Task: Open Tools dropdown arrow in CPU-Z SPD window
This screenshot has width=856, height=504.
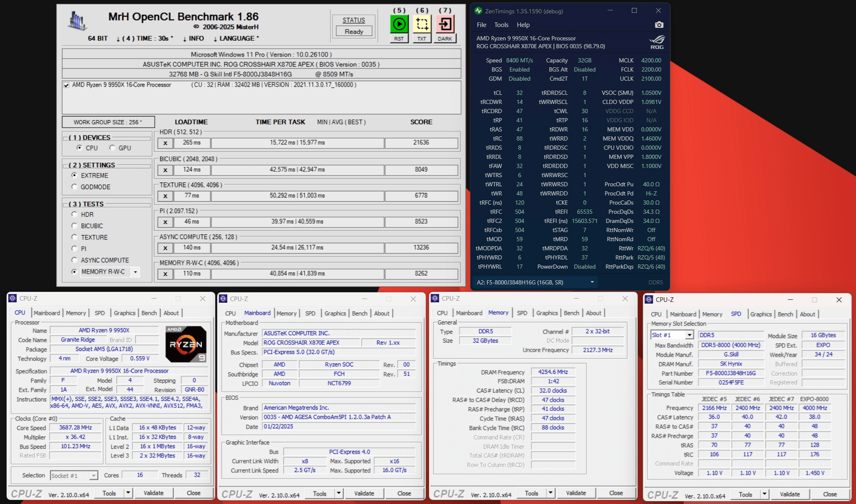Action: 764,494
